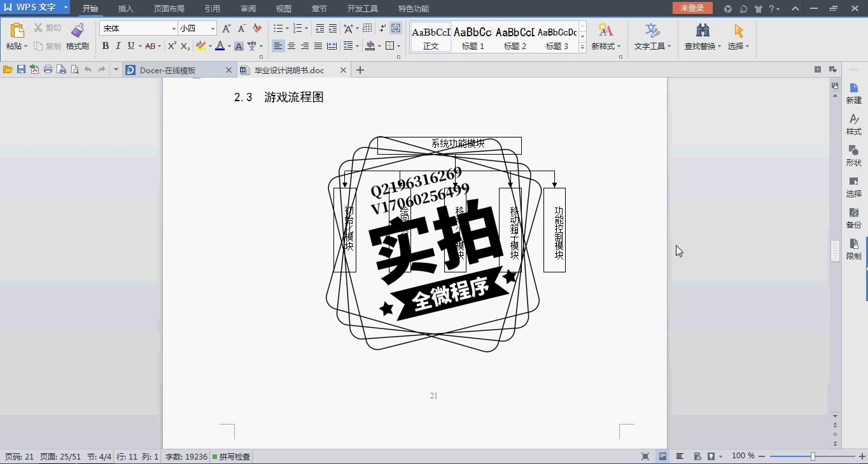Click the print icon in quick toolbar
The width and height of the screenshot is (868, 464).
click(48, 70)
